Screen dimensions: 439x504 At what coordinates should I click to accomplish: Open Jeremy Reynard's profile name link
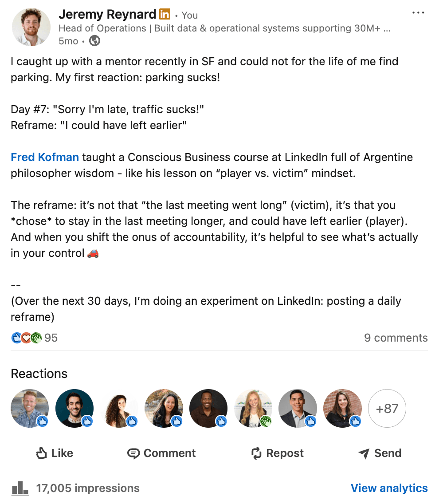pyautogui.click(x=107, y=14)
